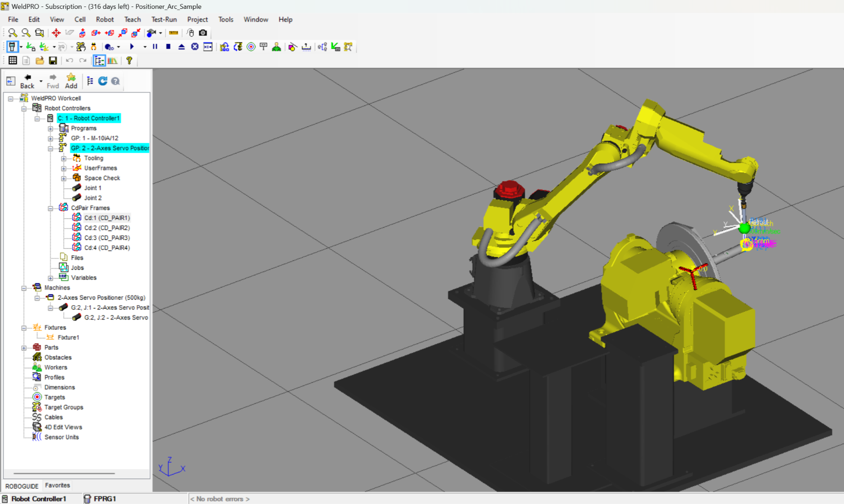The width and height of the screenshot is (844, 504).
Task: Open the Tools menu
Action: [x=225, y=20]
